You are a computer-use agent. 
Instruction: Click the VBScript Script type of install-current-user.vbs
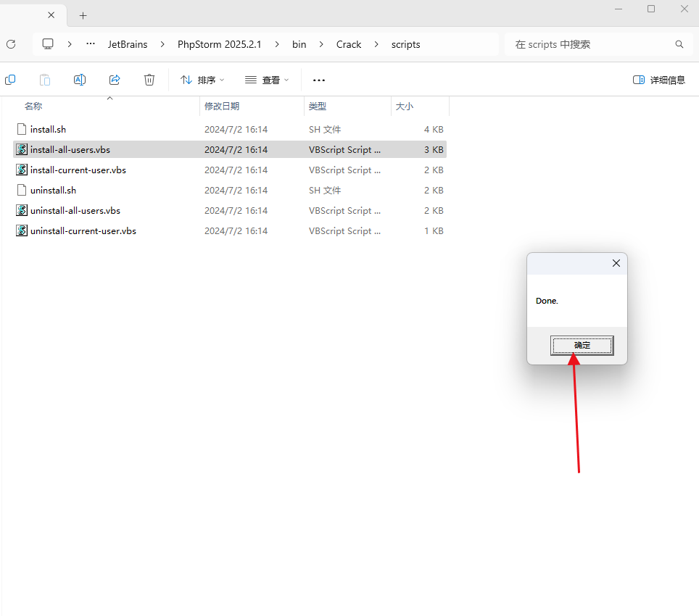tap(344, 170)
